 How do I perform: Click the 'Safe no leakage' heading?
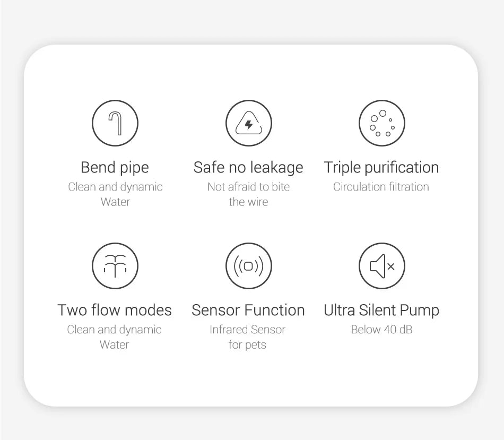248,168
